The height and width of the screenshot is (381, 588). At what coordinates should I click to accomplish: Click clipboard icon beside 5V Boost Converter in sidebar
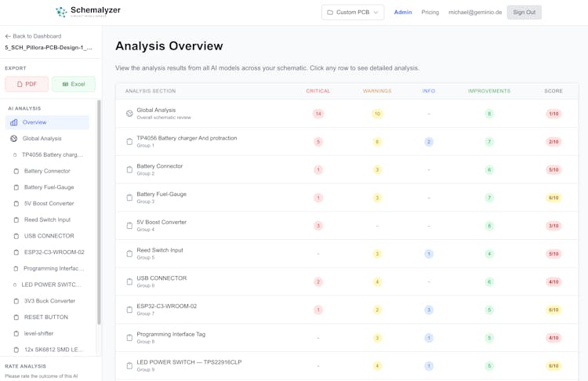pos(16,204)
